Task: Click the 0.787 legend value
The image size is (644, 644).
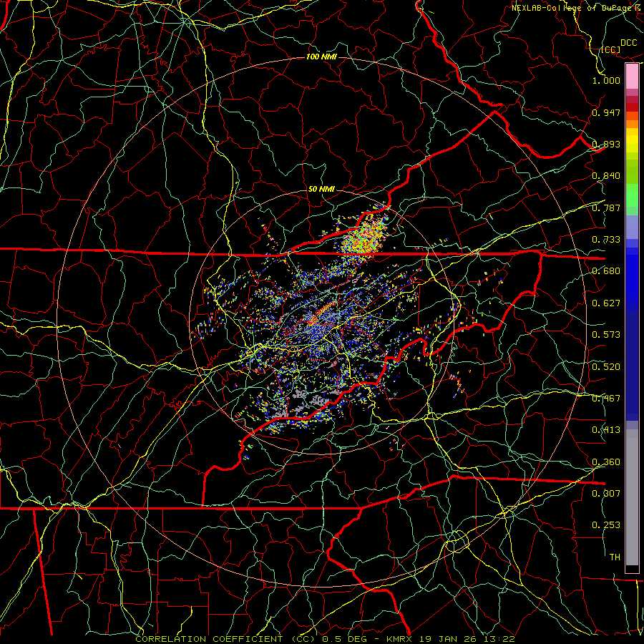Action: (x=606, y=208)
